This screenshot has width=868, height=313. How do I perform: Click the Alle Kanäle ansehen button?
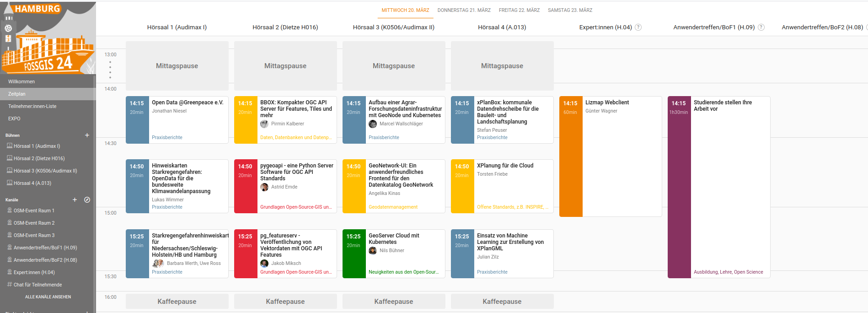48,297
